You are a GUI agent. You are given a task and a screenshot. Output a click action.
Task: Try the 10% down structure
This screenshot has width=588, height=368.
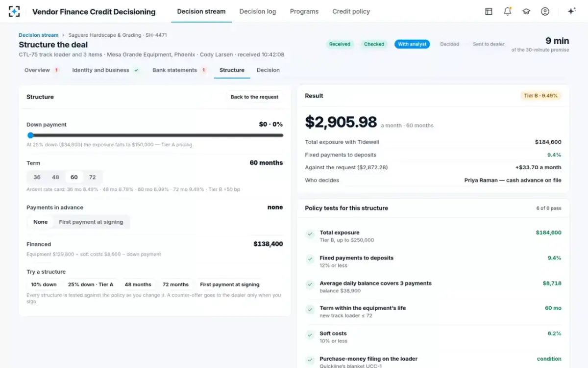click(x=44, y=285)
